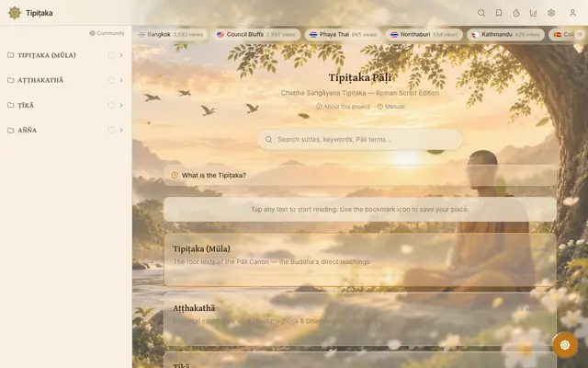Click the Tipiṭaka app title in header
This screenshot has width=588, height=368.
point(39,13)
